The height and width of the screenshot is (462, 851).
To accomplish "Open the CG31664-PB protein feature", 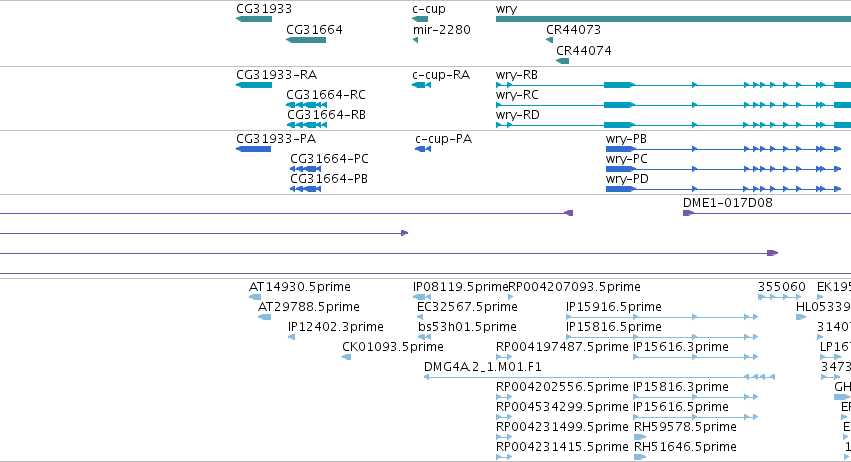I will (306, 189).
